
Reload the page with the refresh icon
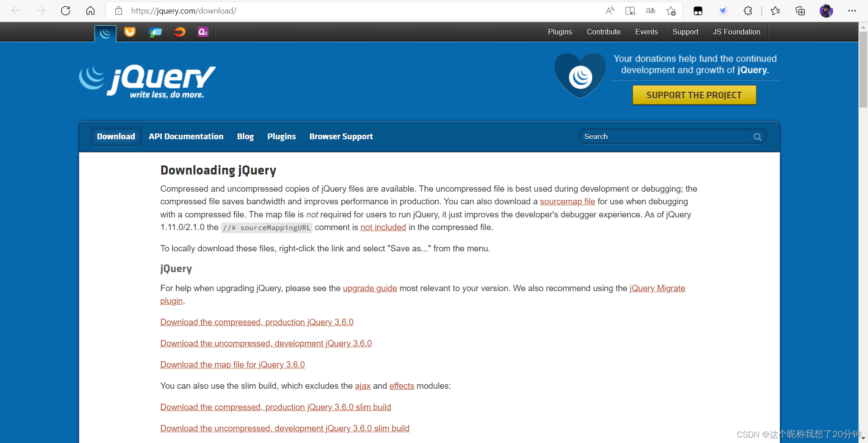point(66,11)
